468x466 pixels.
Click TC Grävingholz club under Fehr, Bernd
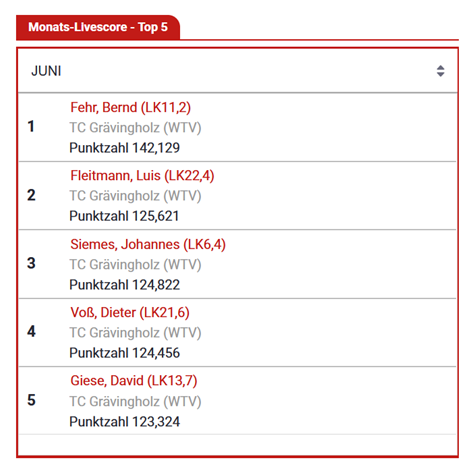tap(135, 128)
